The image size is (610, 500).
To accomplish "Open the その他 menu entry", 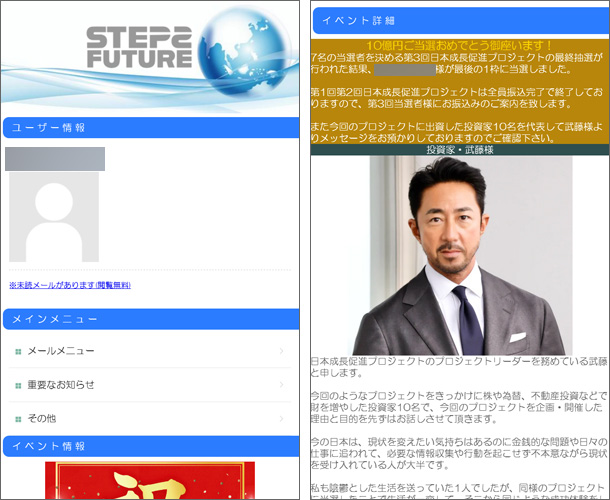I will [x=42, y=418].
